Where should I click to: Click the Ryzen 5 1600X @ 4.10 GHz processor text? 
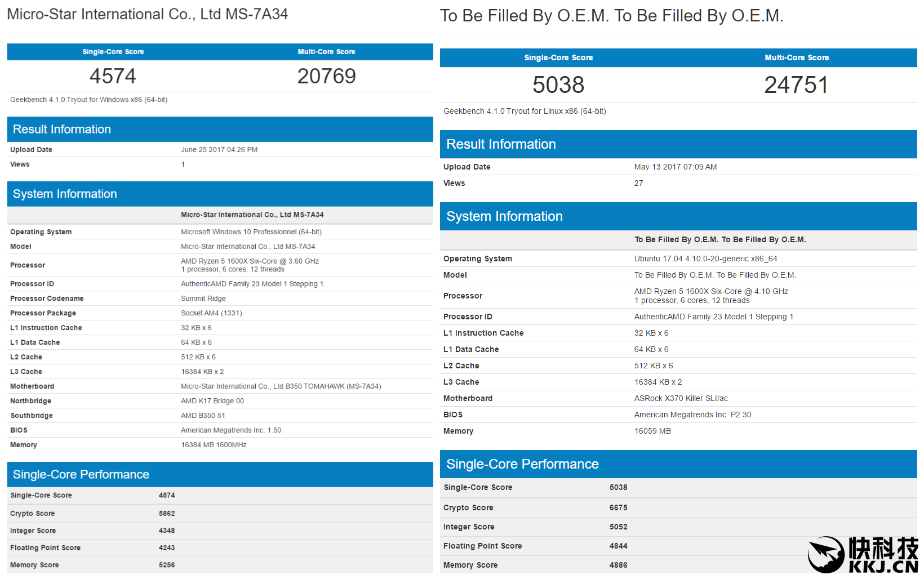click(x=710, y=291)
